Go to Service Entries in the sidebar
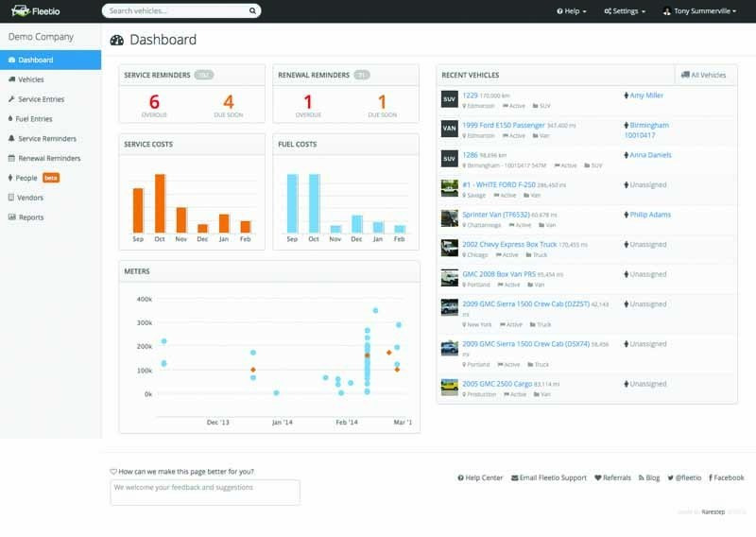This screenshot has width=756, height=537. coord(41,99)
